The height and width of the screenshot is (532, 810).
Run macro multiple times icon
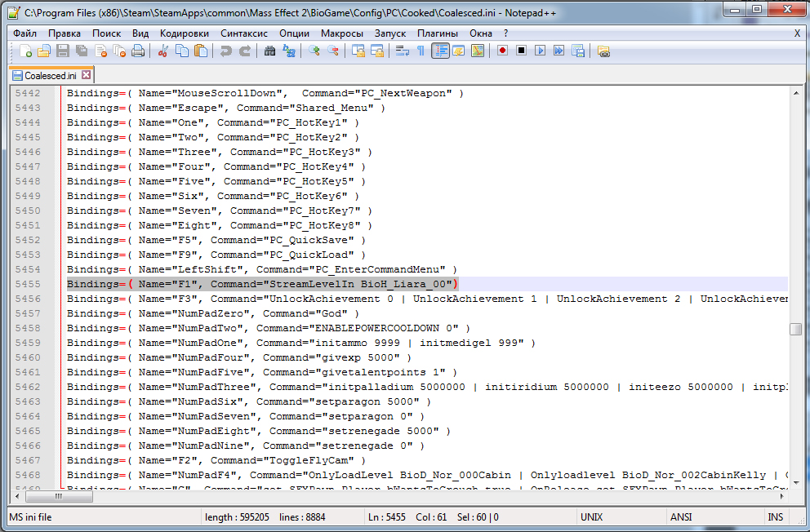559,51
